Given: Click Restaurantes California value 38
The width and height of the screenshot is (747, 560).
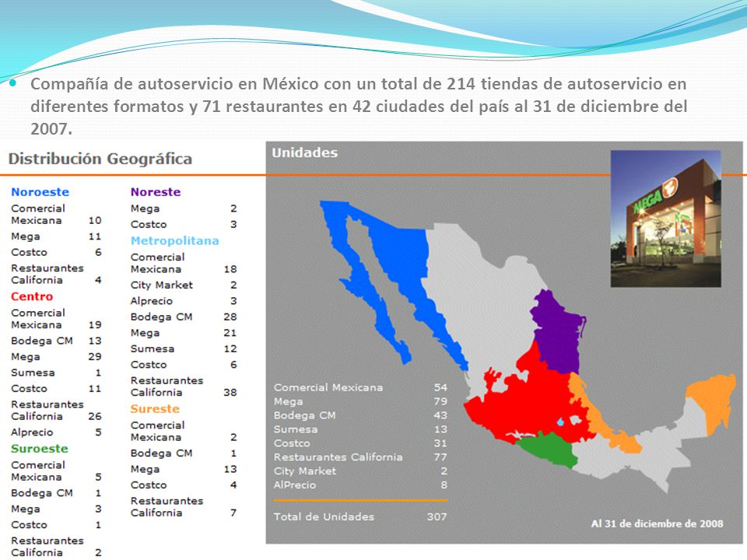Looking at the screenshot, I should (x=230, y=392).
